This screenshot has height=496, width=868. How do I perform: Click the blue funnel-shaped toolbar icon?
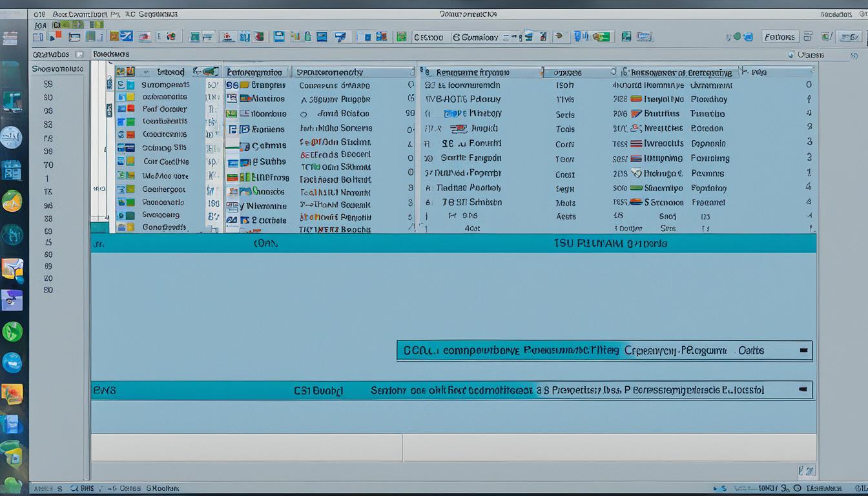point(340,37)
